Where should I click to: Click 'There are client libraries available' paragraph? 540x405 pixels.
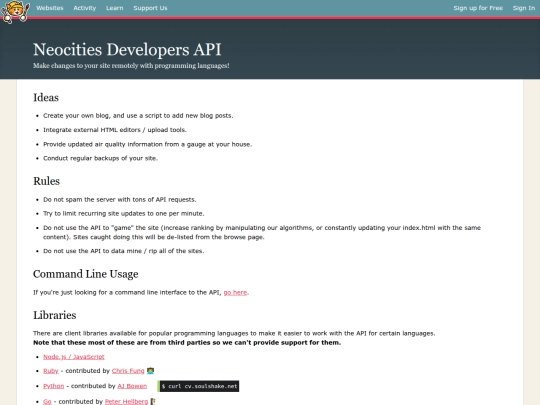coord(234,333)
